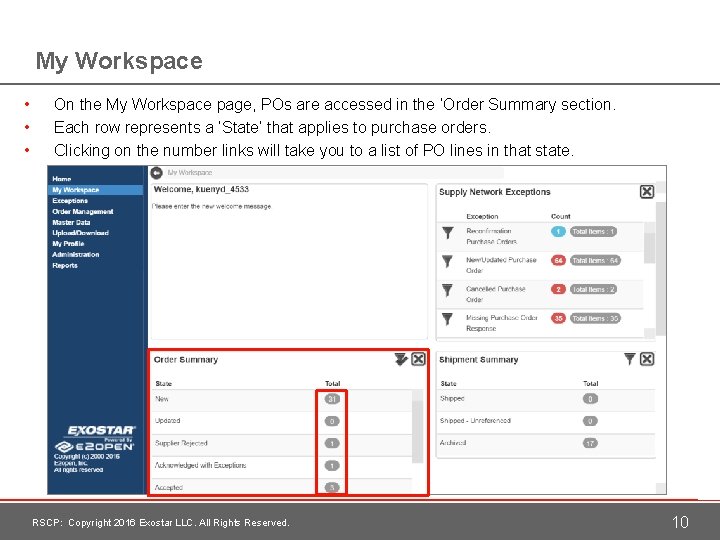Click the blue count badge for Reconfirmation
The width and height of the screenshot is (720, 540).
(x=558, y=231)
